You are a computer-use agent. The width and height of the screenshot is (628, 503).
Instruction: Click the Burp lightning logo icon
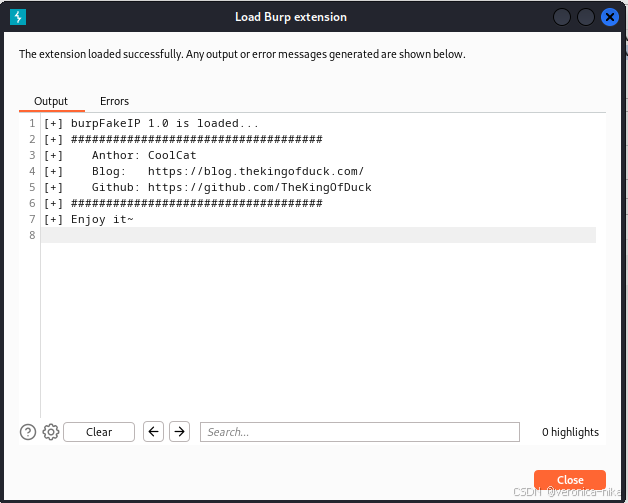(x=18, y=17)
